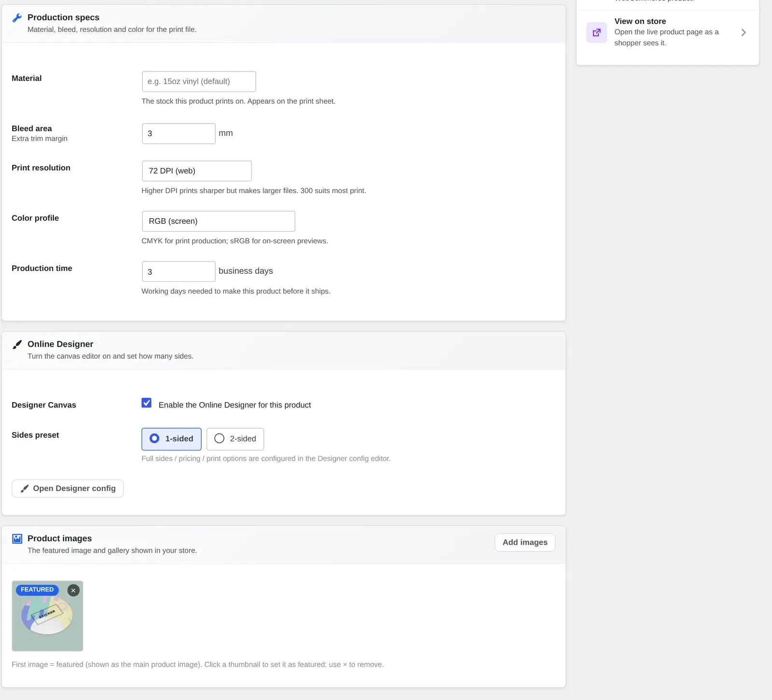Click the featured sticker thumbnail
This screenshot has width=772, height=700.
coord(47,616)
